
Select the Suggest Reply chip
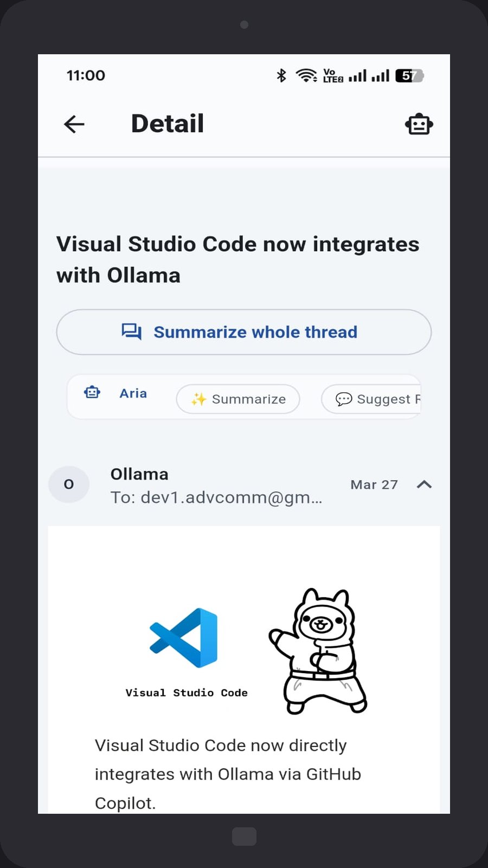tap(371, 399)
